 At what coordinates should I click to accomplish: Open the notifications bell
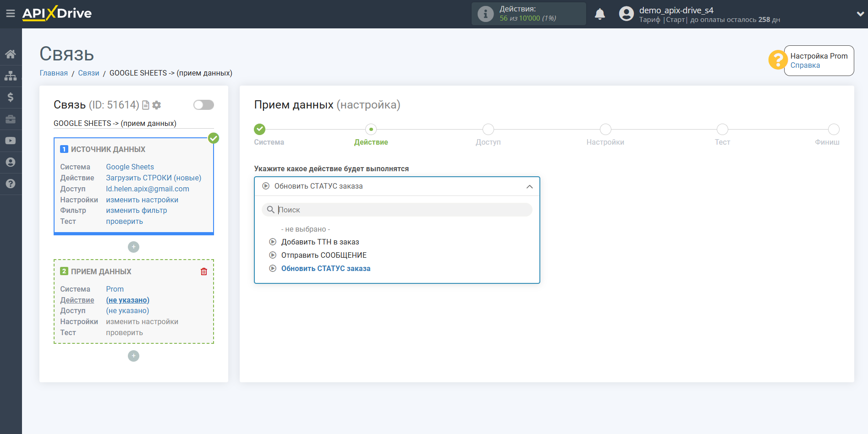pyautogui.click(x=600, y=14)
